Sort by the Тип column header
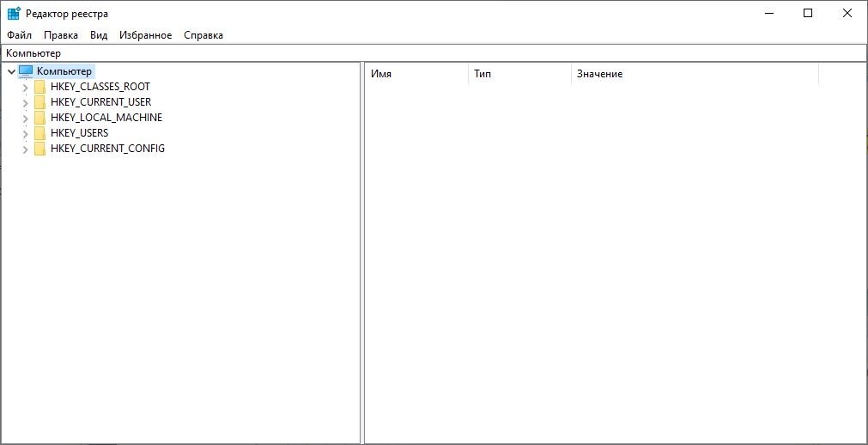868x445 pixels. [x=519, y=74]
